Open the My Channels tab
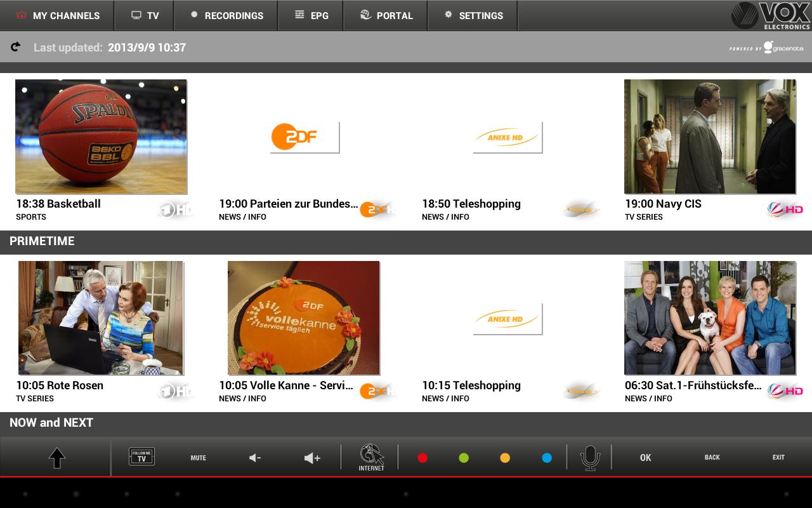This screenshot has height=508, width=812. tap(57, 15)
